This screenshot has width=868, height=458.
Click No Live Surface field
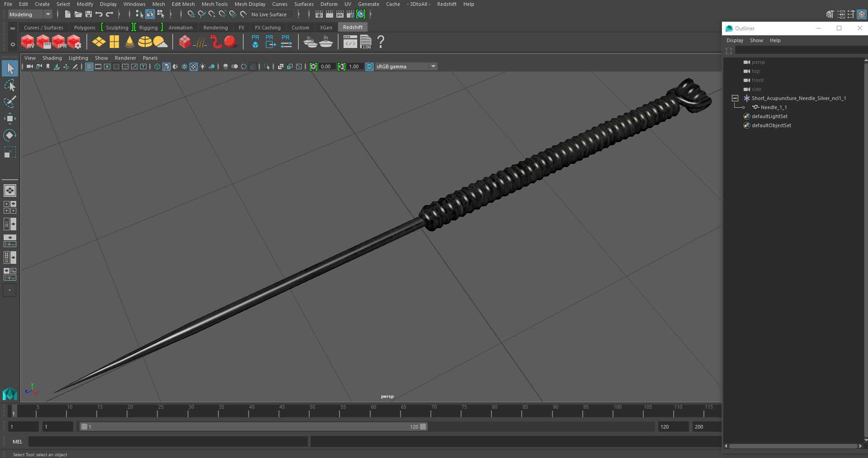point(271,14)
